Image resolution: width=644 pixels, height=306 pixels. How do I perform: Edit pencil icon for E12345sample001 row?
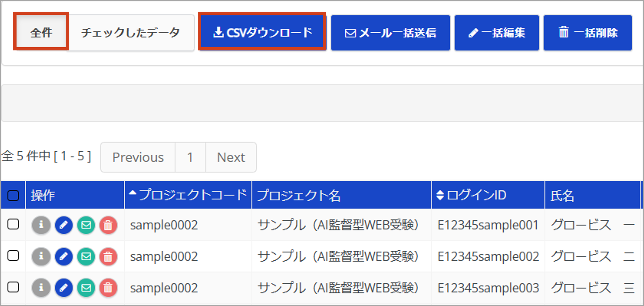tap(64, 225)
